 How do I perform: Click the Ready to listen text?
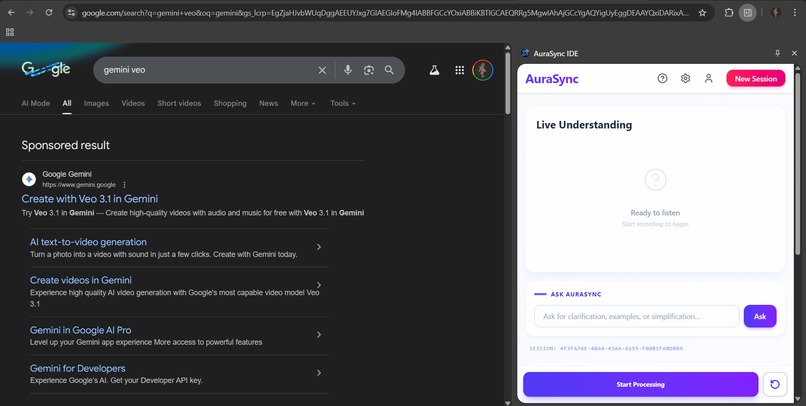tap(655, 213)
